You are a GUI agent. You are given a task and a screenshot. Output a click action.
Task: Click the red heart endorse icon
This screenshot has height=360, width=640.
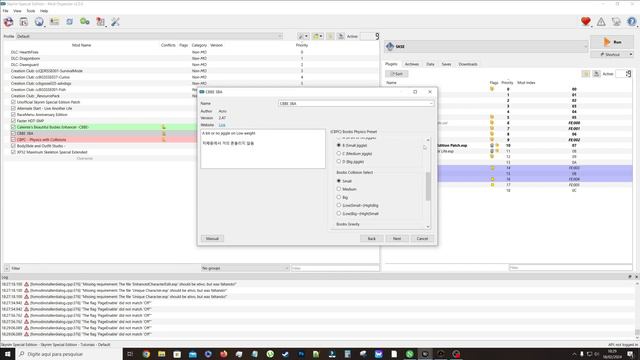click(x=586, y=22)
